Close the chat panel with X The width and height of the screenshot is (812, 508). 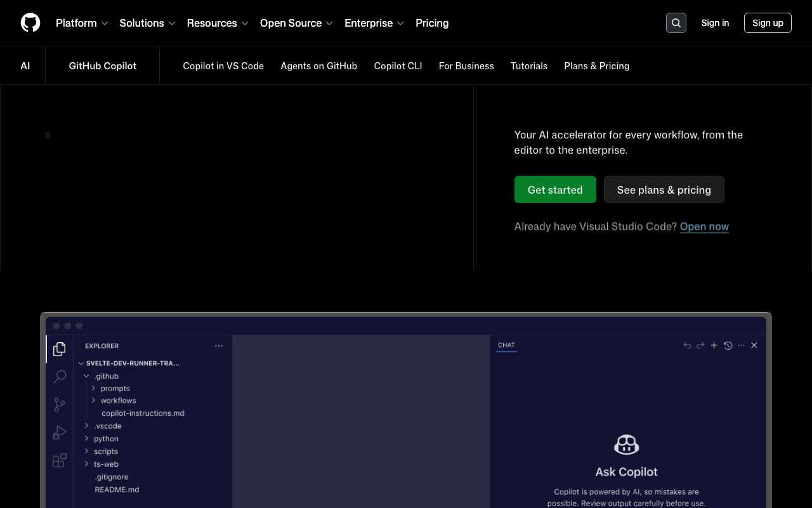[754, 345]
